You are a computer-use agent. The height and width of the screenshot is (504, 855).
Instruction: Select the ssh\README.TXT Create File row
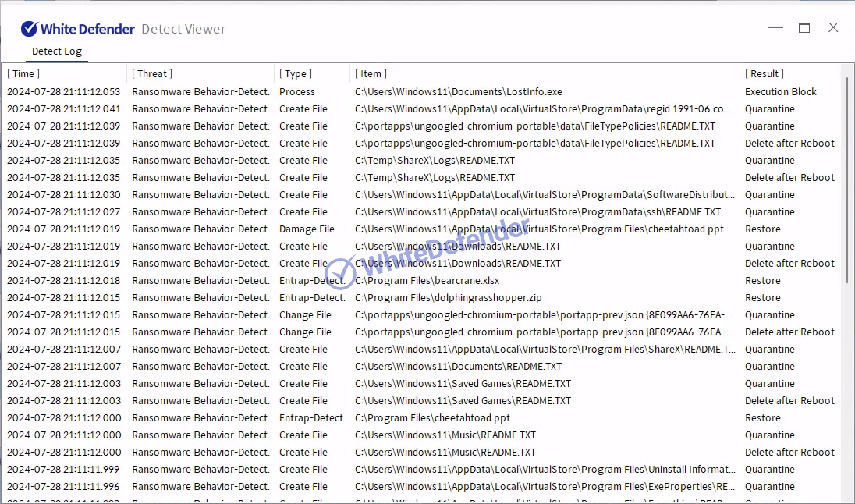tap(537, 212)
